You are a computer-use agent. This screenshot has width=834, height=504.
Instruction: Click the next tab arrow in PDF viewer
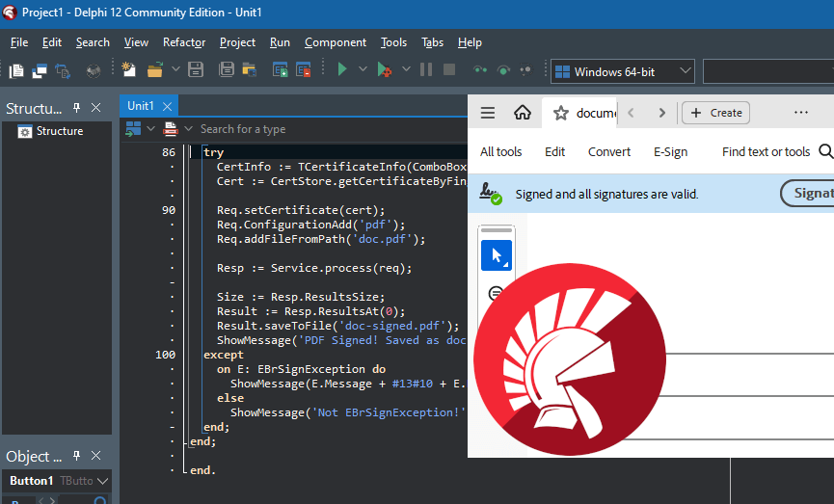(x=662, y=113)
